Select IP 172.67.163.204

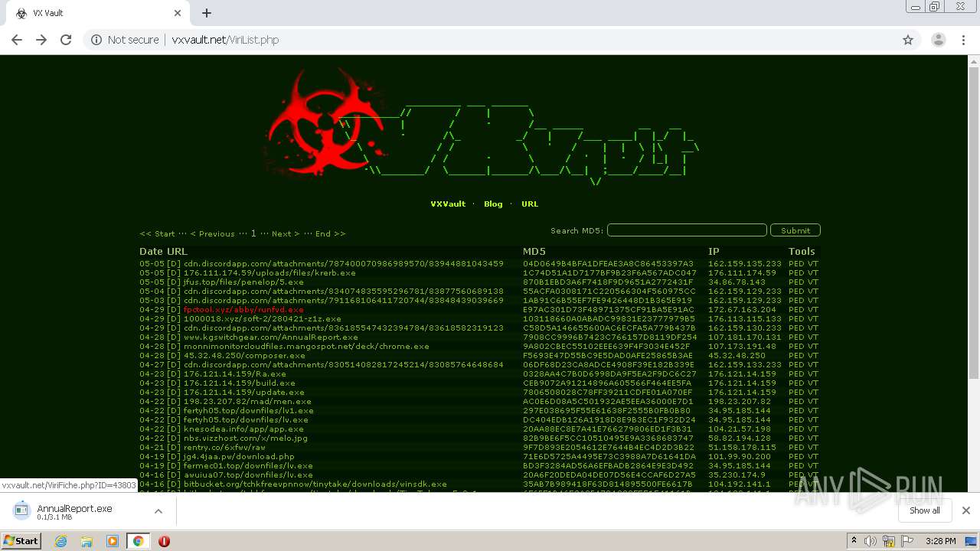click(x=742, y=309)
